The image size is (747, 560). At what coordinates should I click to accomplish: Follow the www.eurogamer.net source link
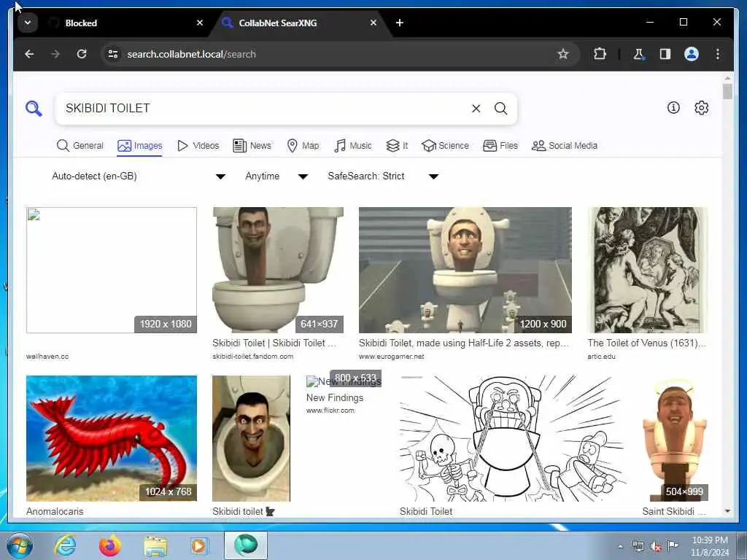(391, 356)
